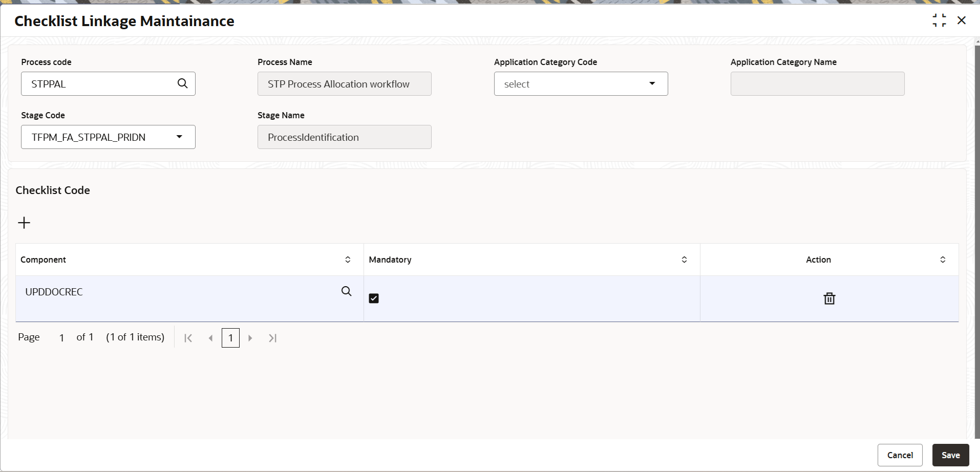Click the add icon under Checklist Code
The height and width of the screenshot is (472, 980).
tap(24, 222)
